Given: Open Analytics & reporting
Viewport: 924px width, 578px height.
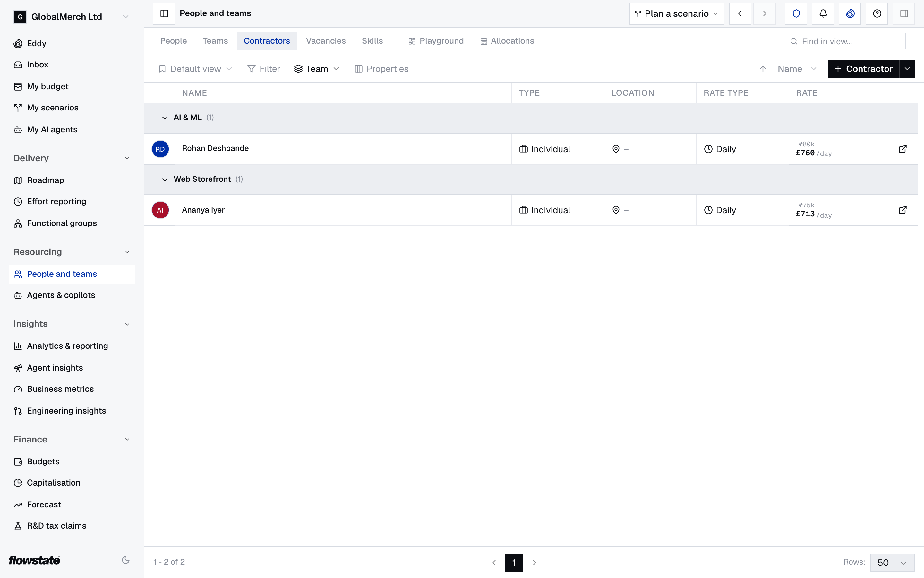Looking at the screenshot, I should (72, 346).
